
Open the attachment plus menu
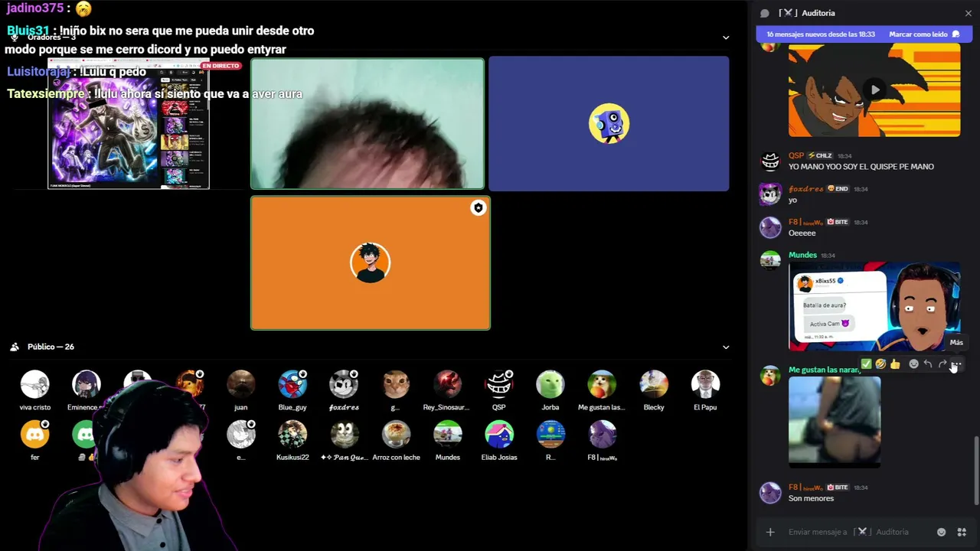[x=770, y=532]
